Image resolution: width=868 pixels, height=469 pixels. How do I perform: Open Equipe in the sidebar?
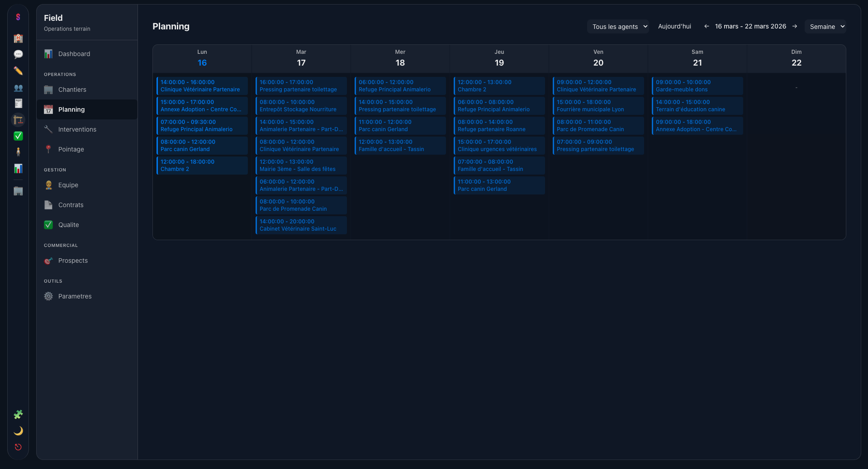(87, 185)
